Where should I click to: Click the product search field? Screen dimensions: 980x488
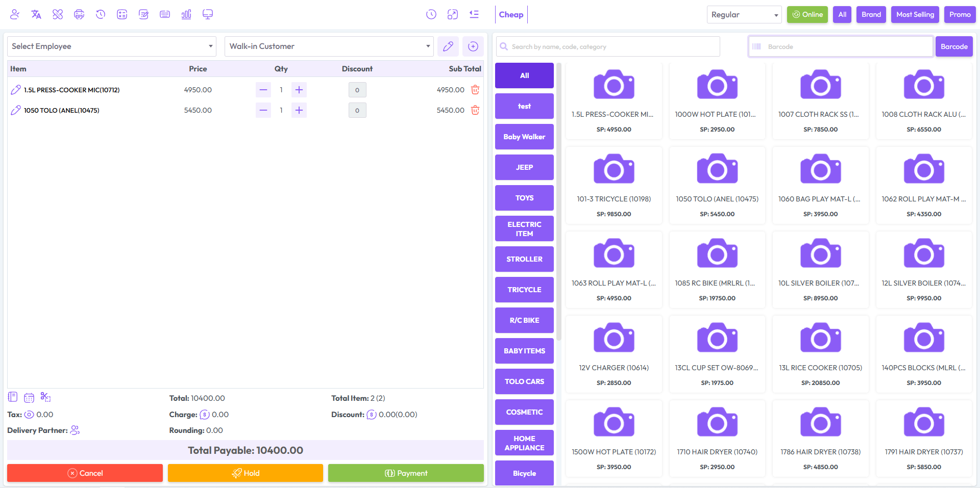coord(607,46)
